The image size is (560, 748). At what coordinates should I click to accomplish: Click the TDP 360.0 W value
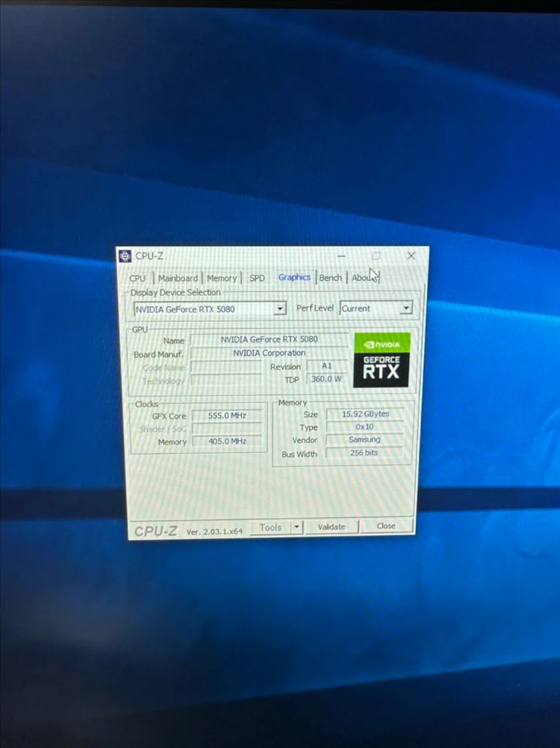point(326,380)
